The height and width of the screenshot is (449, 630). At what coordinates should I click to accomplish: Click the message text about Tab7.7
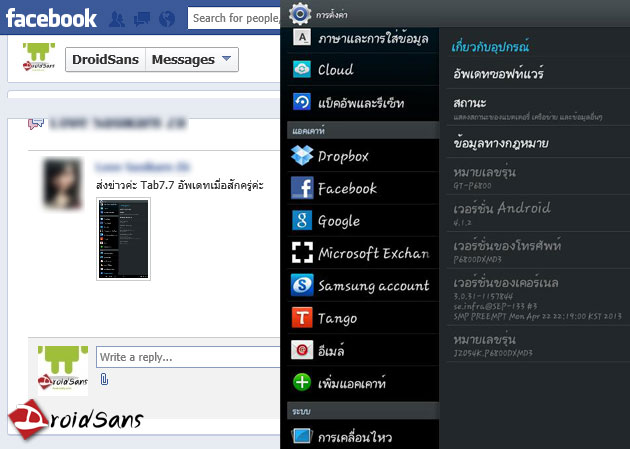coord(180,185)
